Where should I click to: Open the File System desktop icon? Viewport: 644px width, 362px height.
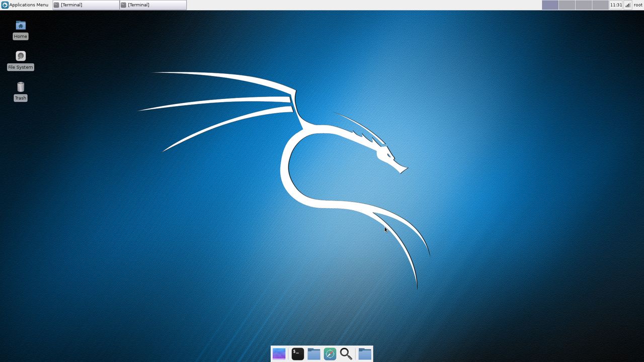(x=21, y=57)
